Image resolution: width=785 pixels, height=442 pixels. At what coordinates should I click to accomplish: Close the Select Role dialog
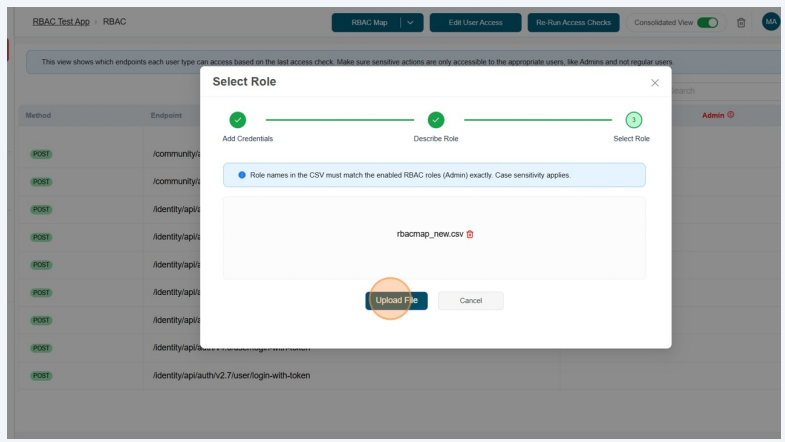(x=654, y=83)
